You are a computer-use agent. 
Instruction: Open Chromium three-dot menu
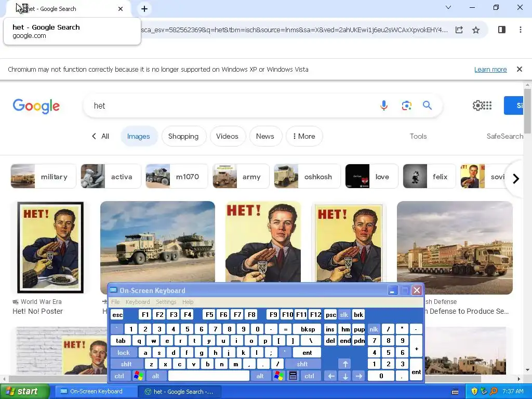click(520, 30)
